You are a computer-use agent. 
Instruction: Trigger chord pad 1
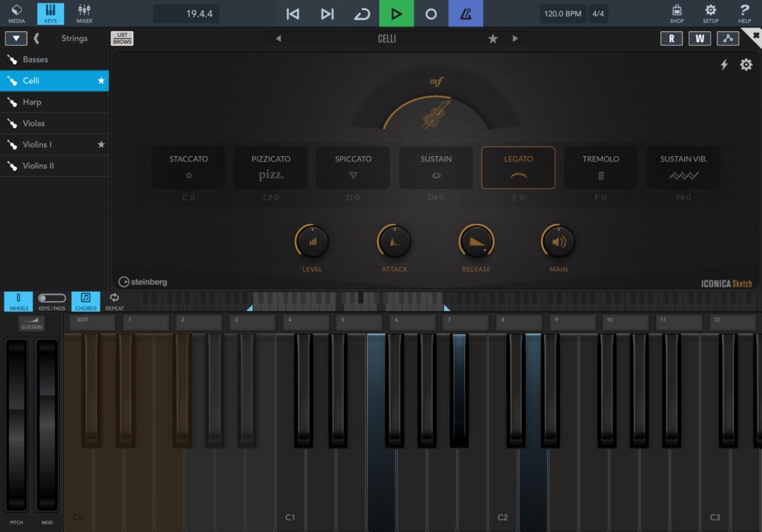coord(146,322)
